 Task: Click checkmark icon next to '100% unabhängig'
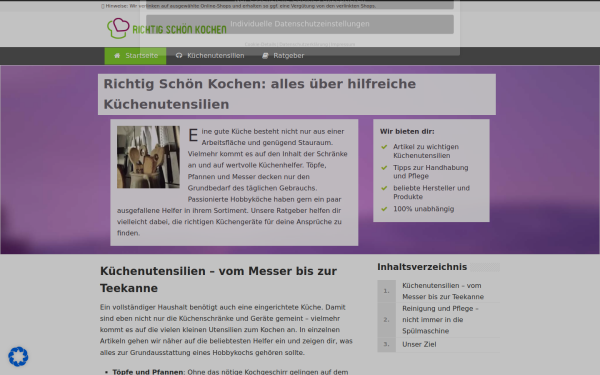coord(384,209)
